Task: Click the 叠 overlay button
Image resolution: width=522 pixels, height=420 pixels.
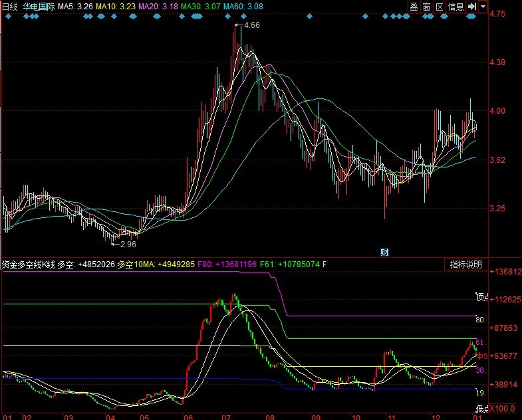Action: [x=414, y=7]
